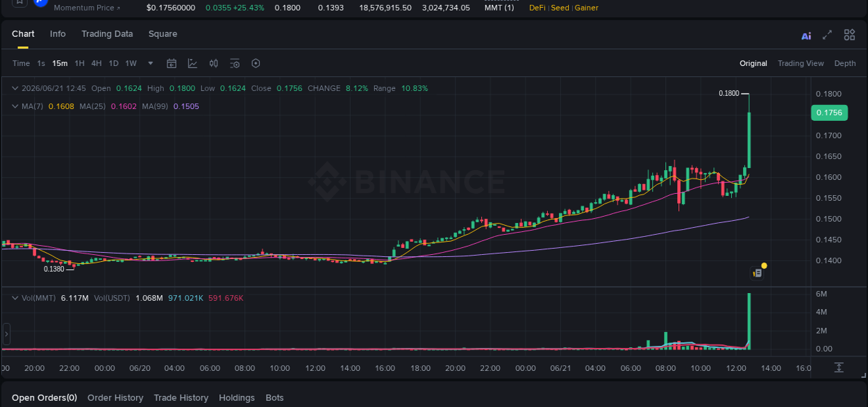This screenshot has height=407, width=868.
Task: Open the go-to-date calendar icon
Action: 172,63
